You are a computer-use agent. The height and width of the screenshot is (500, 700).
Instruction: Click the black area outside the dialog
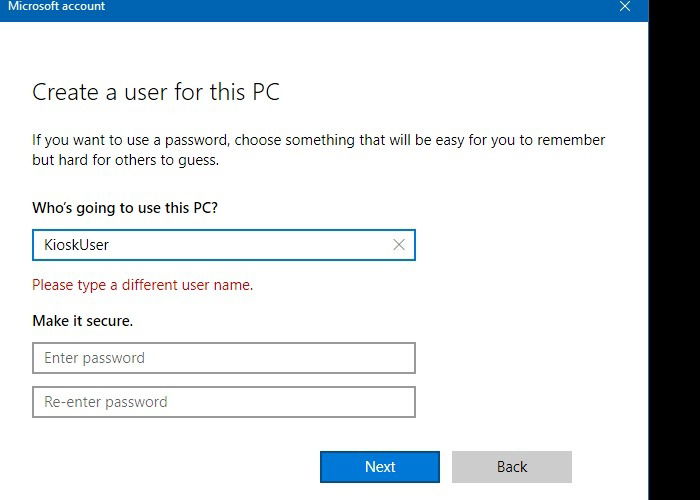click(674, 250)
